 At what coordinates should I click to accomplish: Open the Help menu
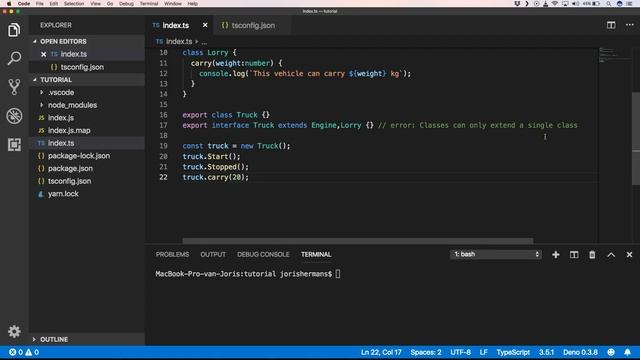point(193,4)
